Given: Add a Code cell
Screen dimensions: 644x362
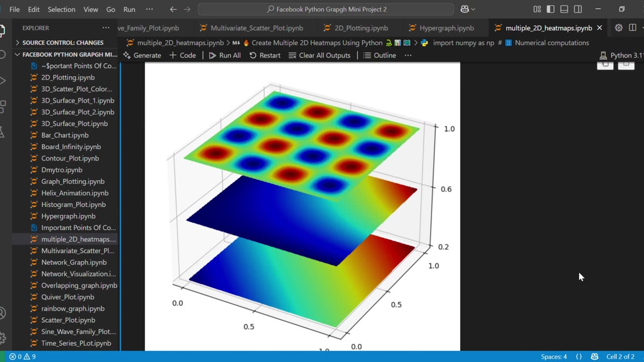Looking at the screenshot, I should [x=183, y=55].
